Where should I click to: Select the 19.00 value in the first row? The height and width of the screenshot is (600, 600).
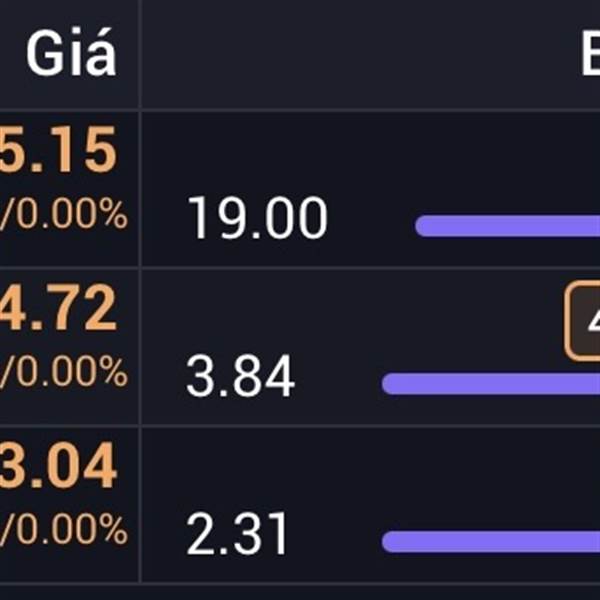tap(257, 219)
